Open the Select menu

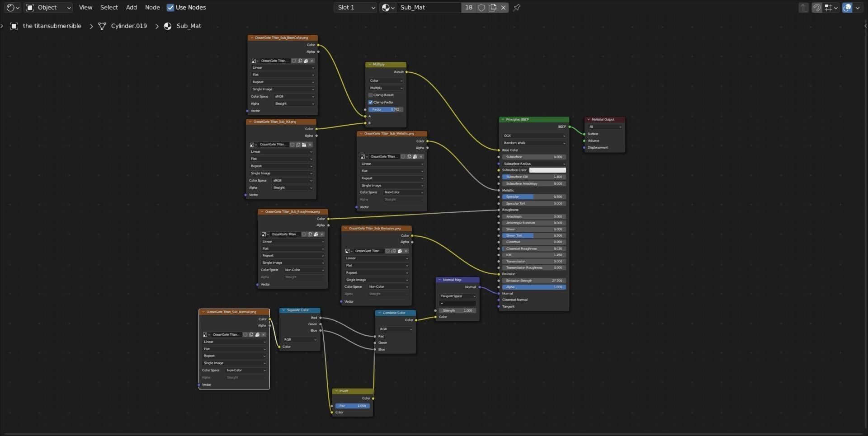pos(109,7)
